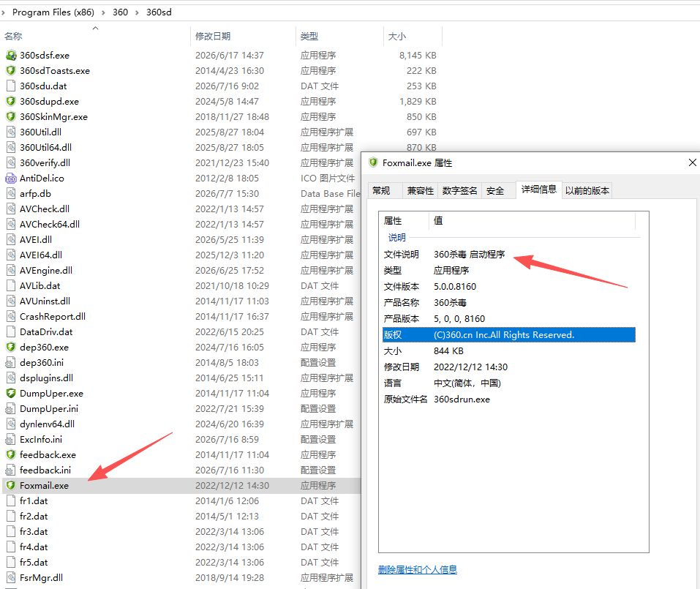Select the 文件版本 5.0.0.8160 row
The height and width of the screenshot is (589, 700).
(x=508, y=287)
